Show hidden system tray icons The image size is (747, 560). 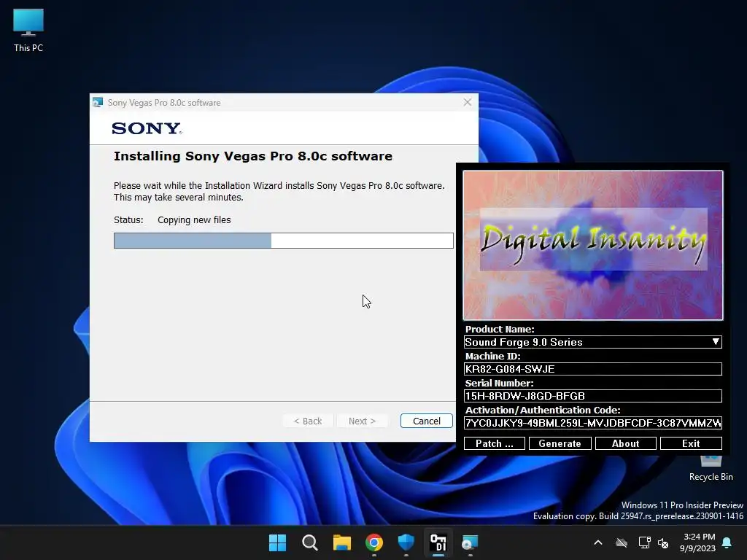[x=598, y=542]
